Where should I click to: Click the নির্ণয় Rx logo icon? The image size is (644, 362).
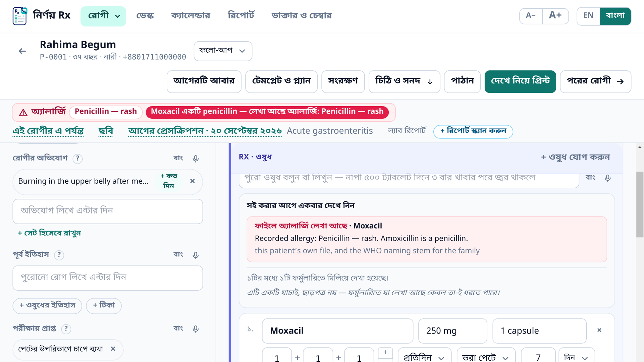click(x=20, y=16)
